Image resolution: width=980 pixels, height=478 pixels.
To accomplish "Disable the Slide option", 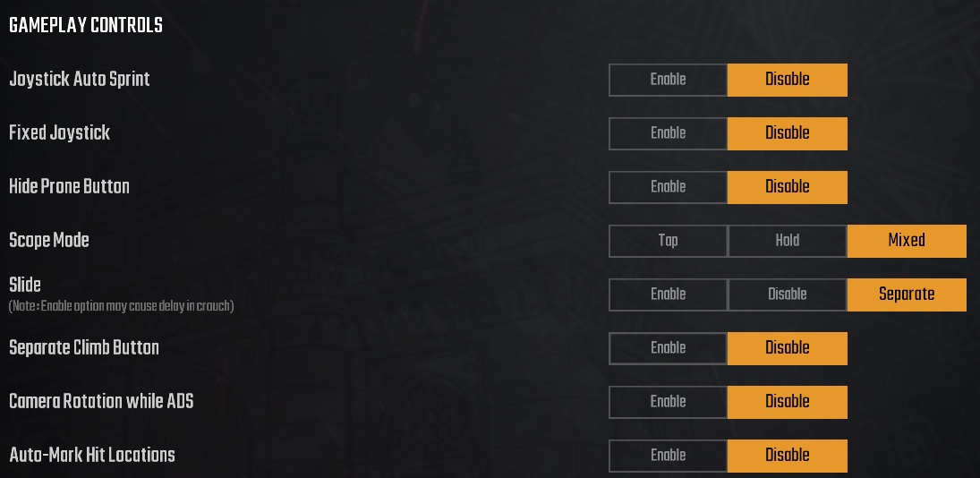I will 787,294.
